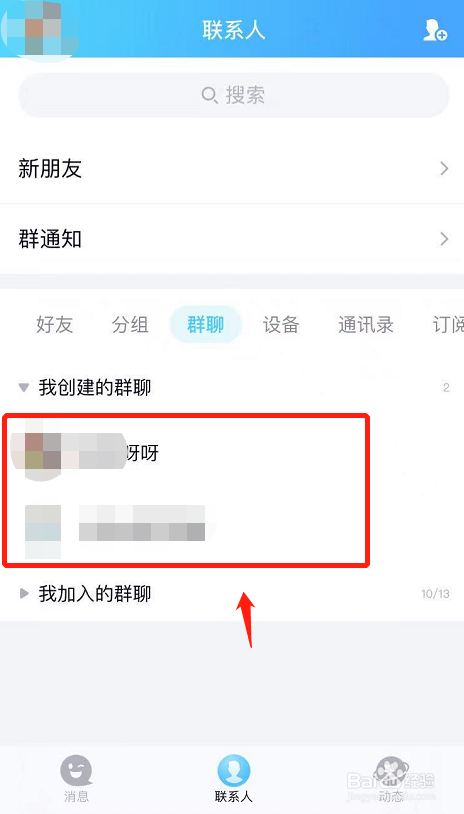Open the 动态 feed icon
The width and height of the screenshot is (464, 814).
click(391, 771)
